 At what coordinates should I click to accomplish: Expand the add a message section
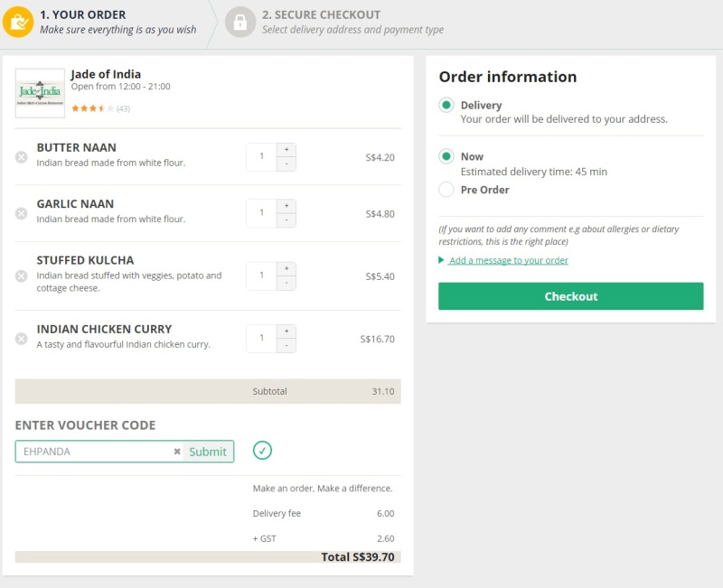click(508, 260)
